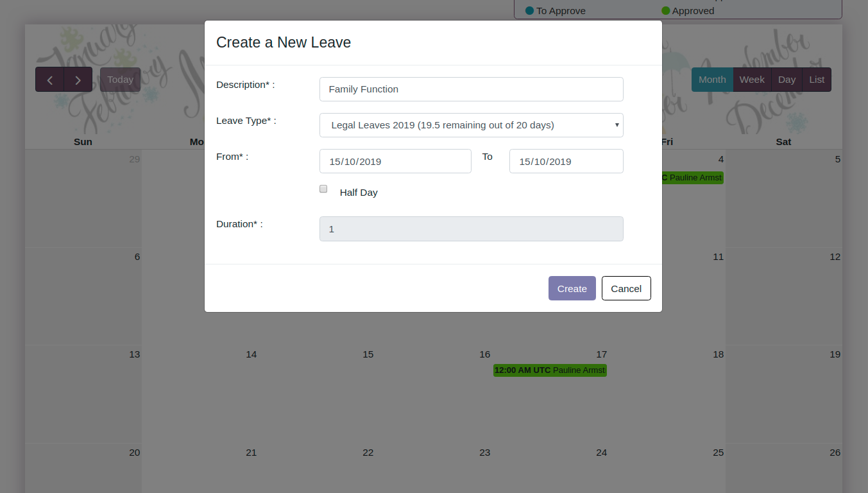Viewport: 868px width, 493px height.
Task: Select calendar day number 13
Action: [134, 354]
